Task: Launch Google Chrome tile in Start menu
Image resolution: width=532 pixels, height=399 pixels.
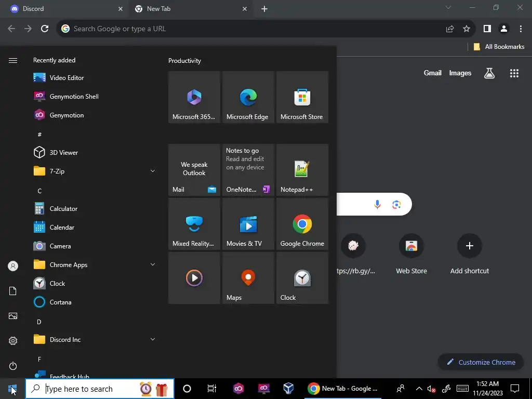Action: (x=302, y=224)
